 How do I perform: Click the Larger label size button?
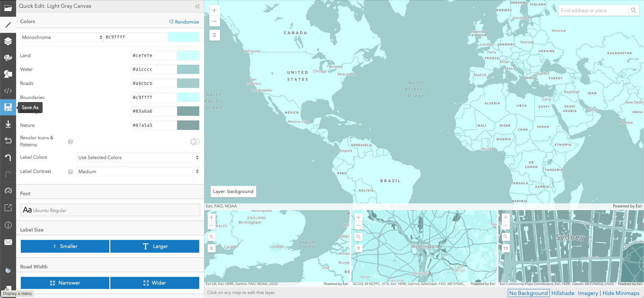click(x=155, y=246)
